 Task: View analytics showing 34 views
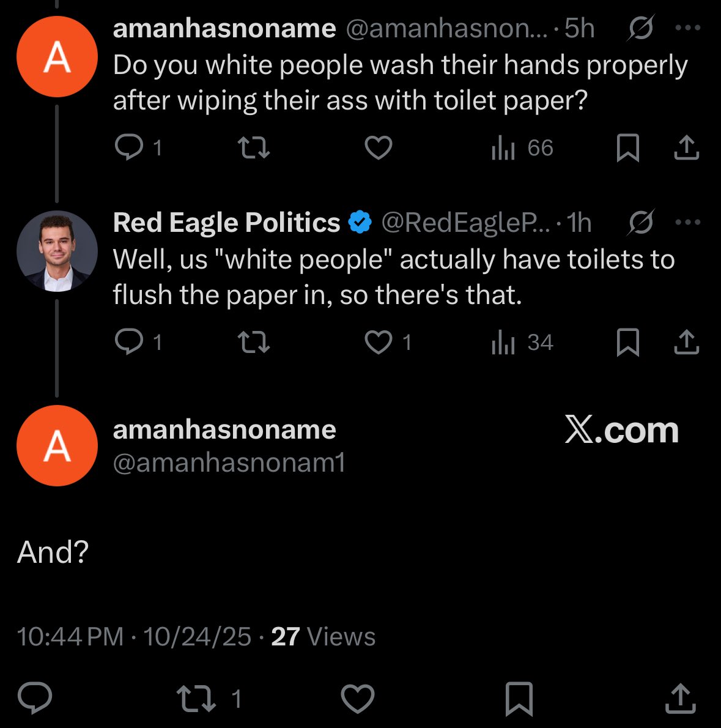click(522, 342)
